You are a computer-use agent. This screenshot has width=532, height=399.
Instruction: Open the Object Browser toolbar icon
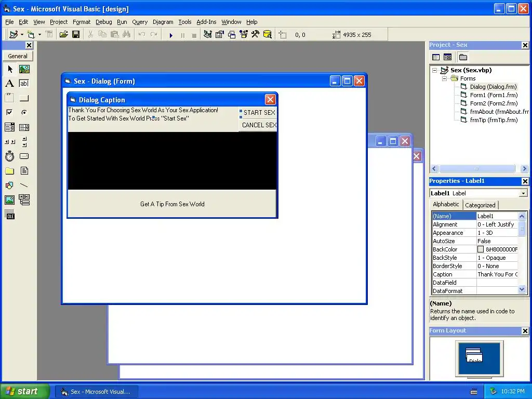coord(244,35)
